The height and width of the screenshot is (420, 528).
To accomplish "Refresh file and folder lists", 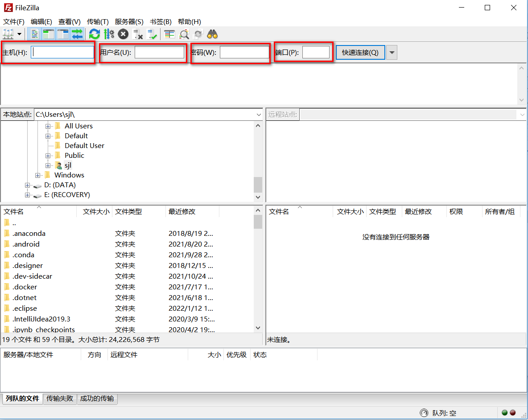I will pyautogui.click(x=95, y=34).
